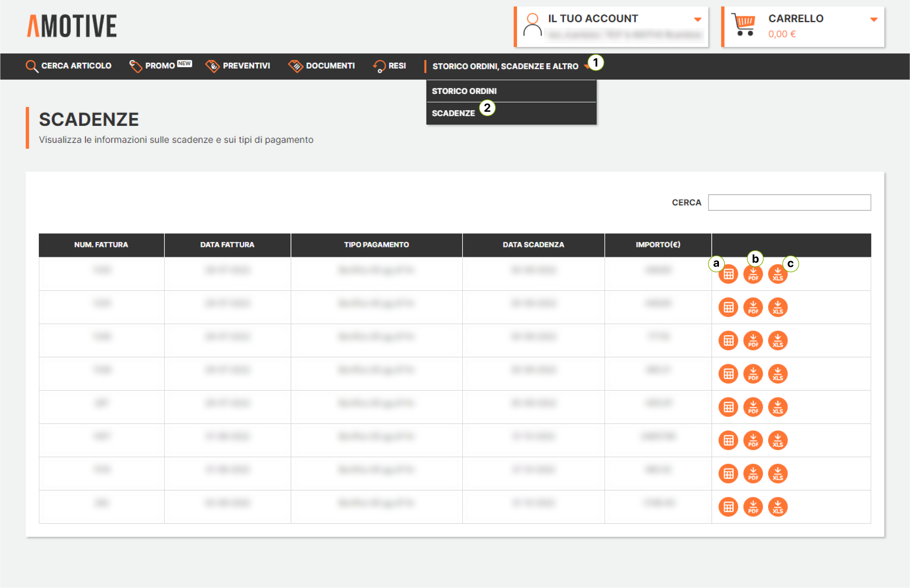
Task: Click the table view icon in first row
Action: [x=728, y=274]
